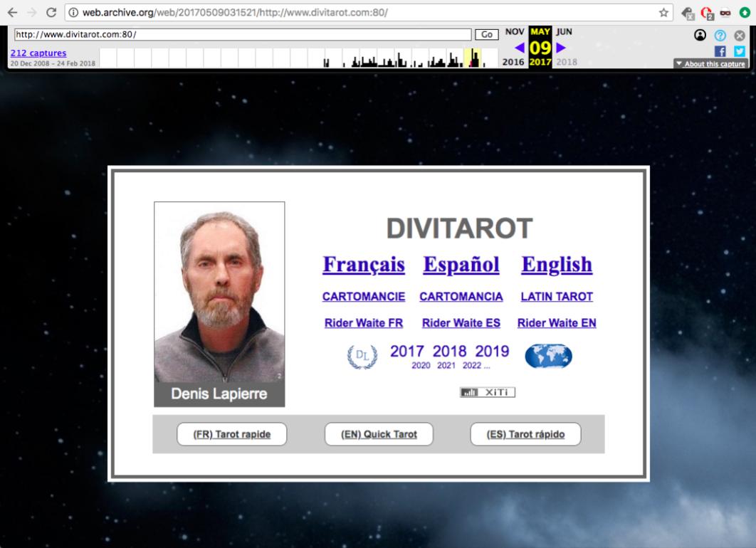Click the DIVITAROT heading
This screenshot has height=548, width=756.
459,228
